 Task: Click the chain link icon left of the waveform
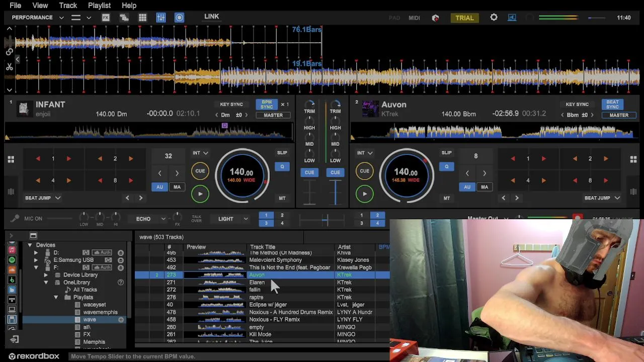click(9, 52)
